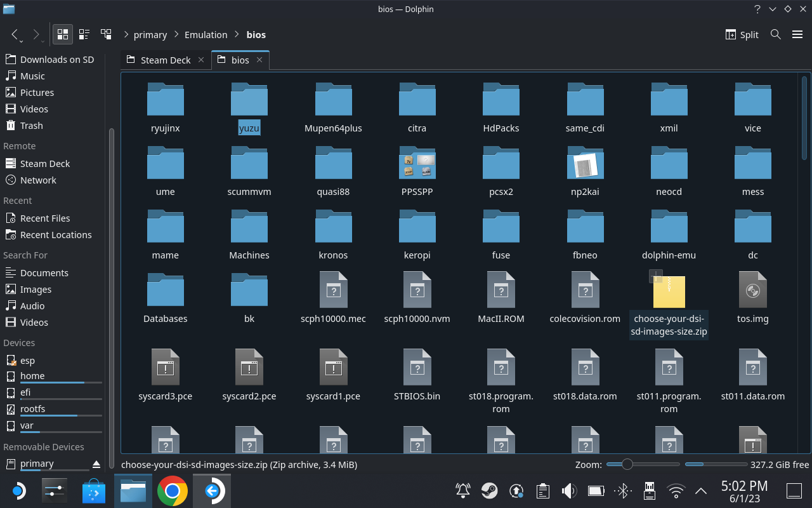Viewport: 812px width, 508px height.
Task: Click the file view vertical scrollbar
Action: pyautogui.click(x=804, y=117)
